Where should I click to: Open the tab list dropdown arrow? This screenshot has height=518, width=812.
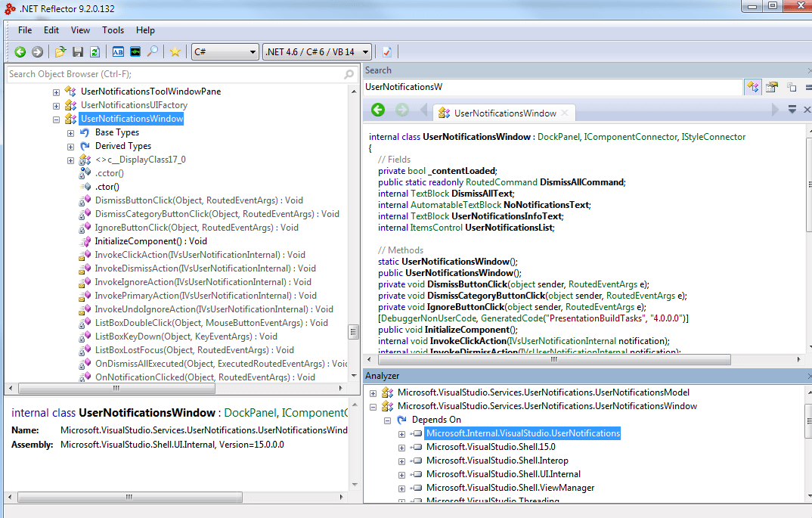click(x=792, y=110)
